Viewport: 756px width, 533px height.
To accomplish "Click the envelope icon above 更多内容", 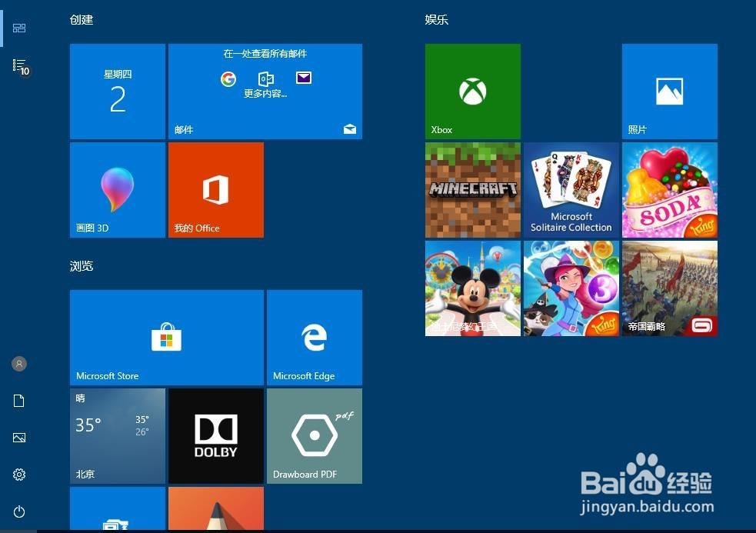I will 304,78.
